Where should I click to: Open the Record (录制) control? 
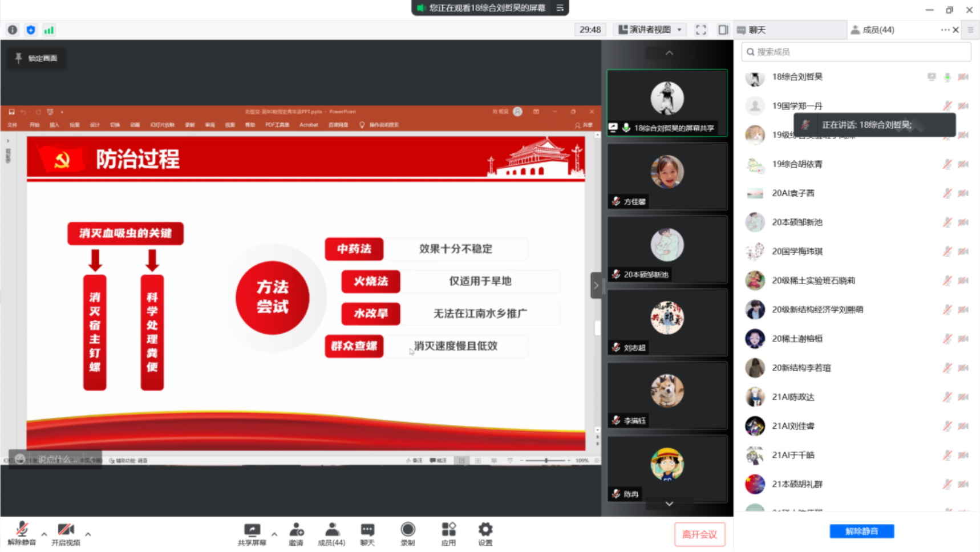coord(407,534)
